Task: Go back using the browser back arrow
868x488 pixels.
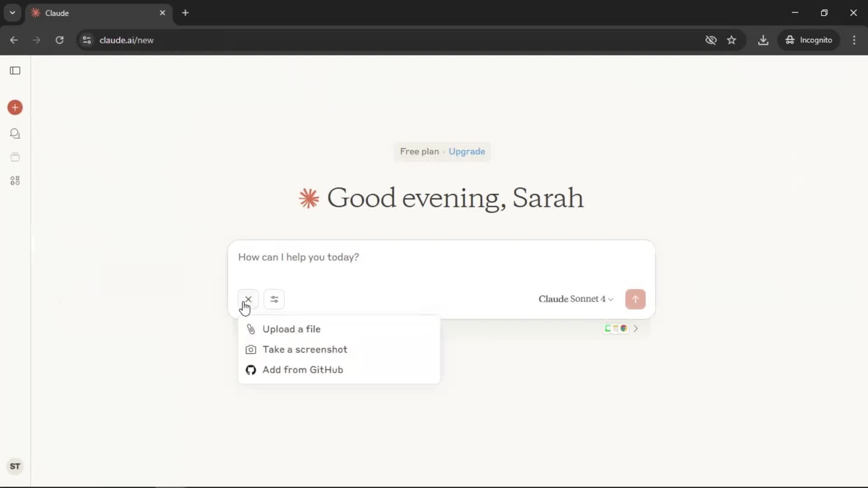Action: point(14,40)
